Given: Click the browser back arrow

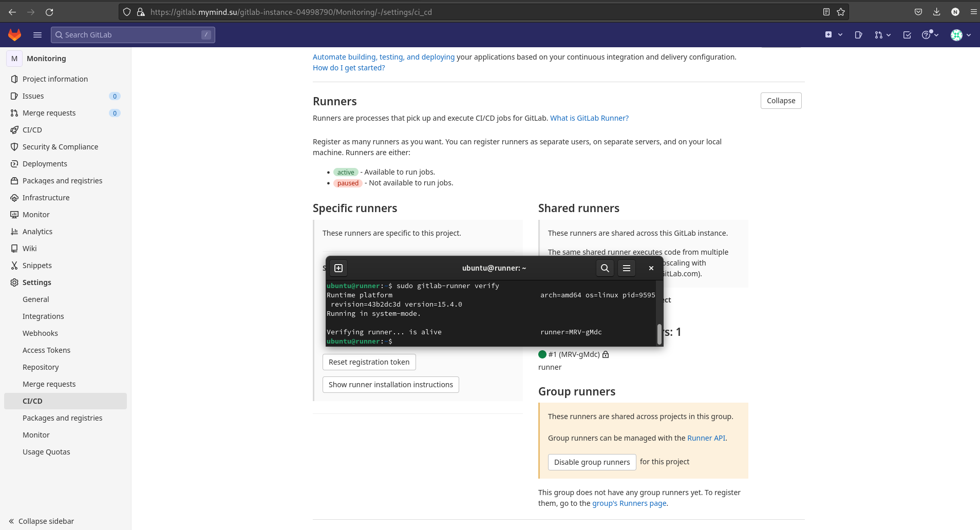Looking at the screenshot, I should (x=12, y=12).
